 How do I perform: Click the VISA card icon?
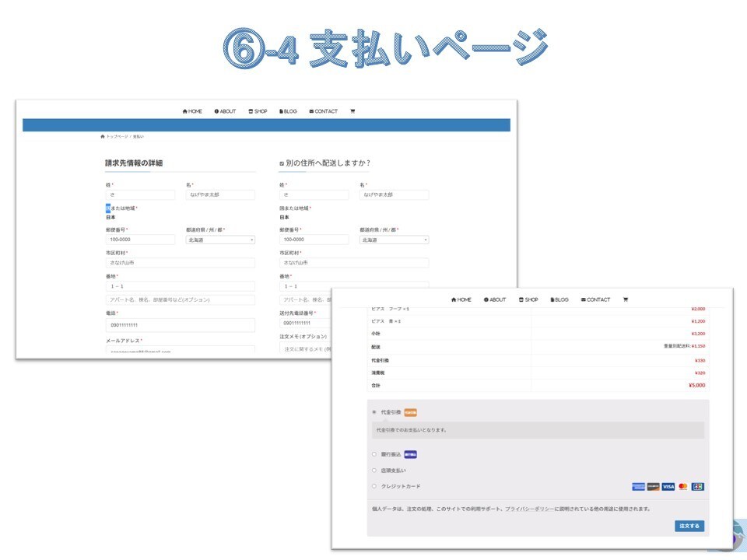click(668, 487)
